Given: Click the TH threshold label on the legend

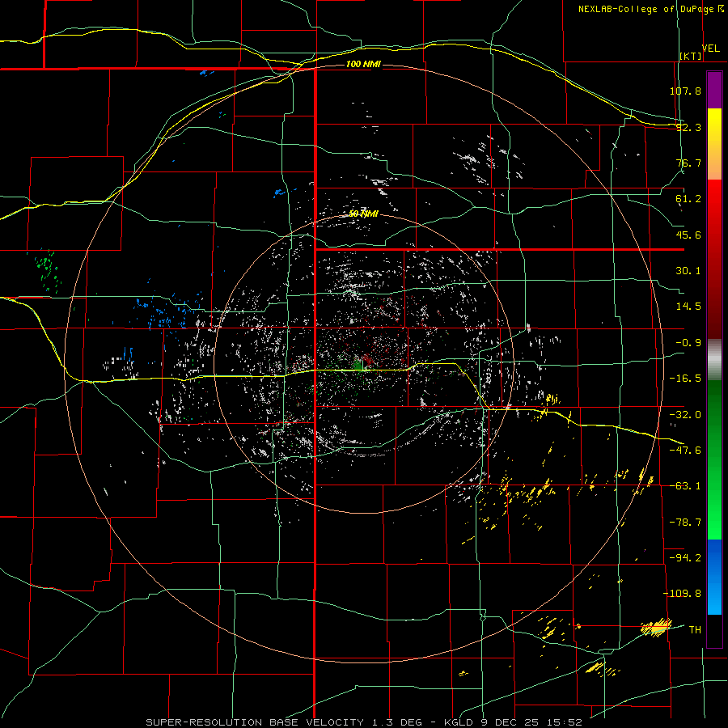Looking at the screenshot, I should click(695, 630).
